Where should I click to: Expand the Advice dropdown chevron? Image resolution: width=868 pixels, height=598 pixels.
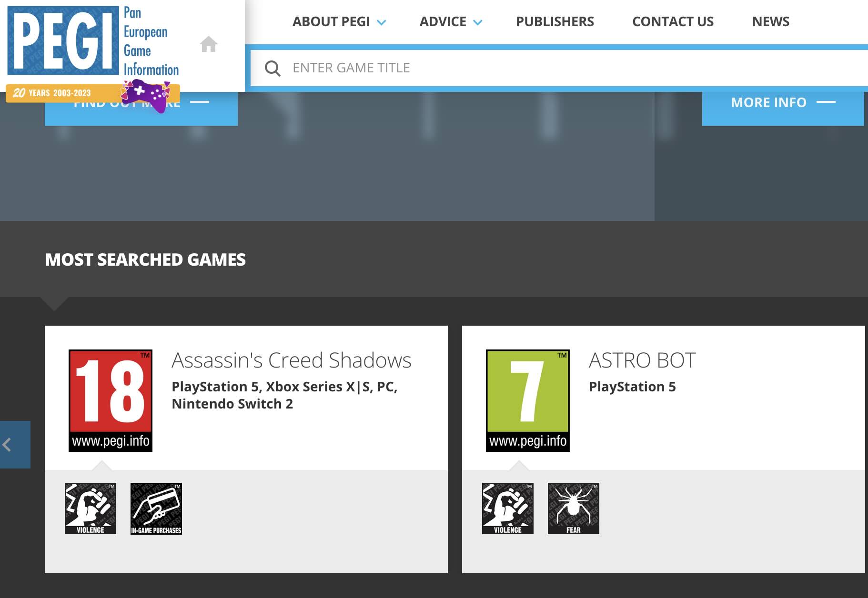[x=478, y=22]
